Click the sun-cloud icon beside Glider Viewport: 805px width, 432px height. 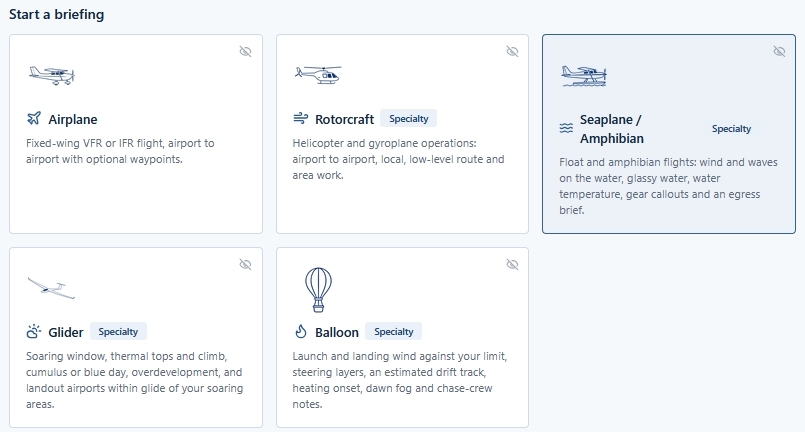click(x=33, y=331)
